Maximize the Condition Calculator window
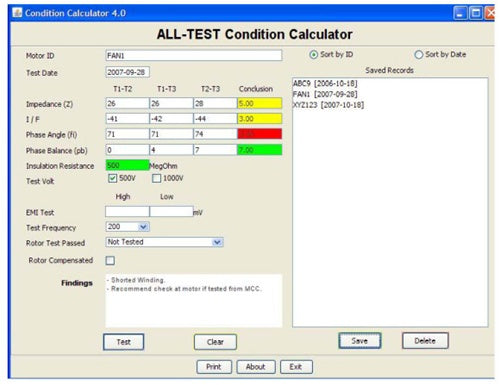 tap(476, 13)
